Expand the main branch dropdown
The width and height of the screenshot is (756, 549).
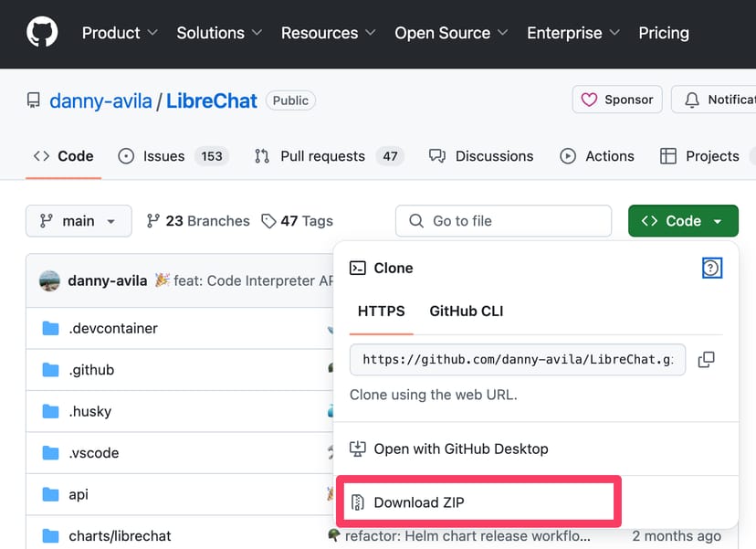click(79, 221)
